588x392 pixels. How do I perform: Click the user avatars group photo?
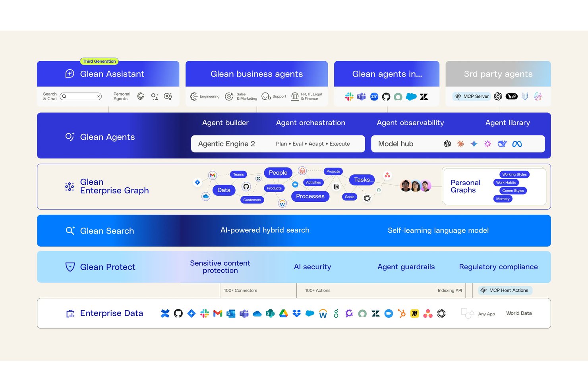pos(416,186)
